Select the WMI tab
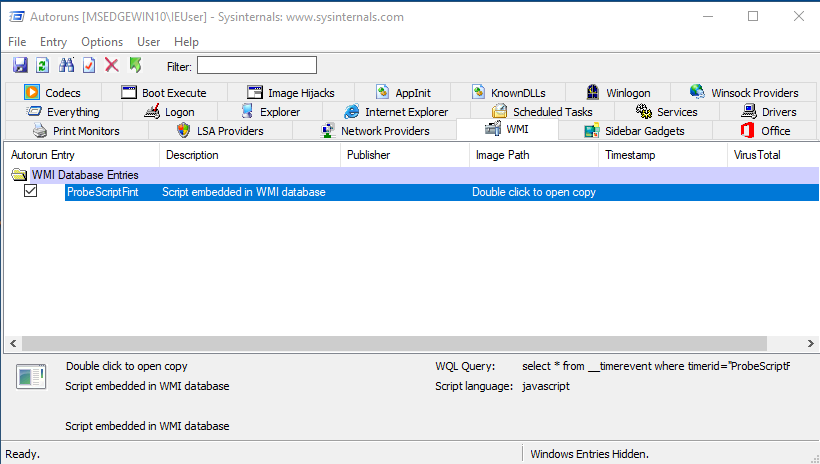The width and height of the screenshot is (820, 464). click(507, 129)
